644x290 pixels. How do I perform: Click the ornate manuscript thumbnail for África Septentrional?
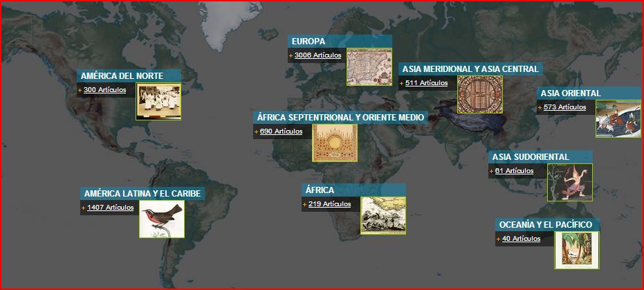click(x=335, y=143)
